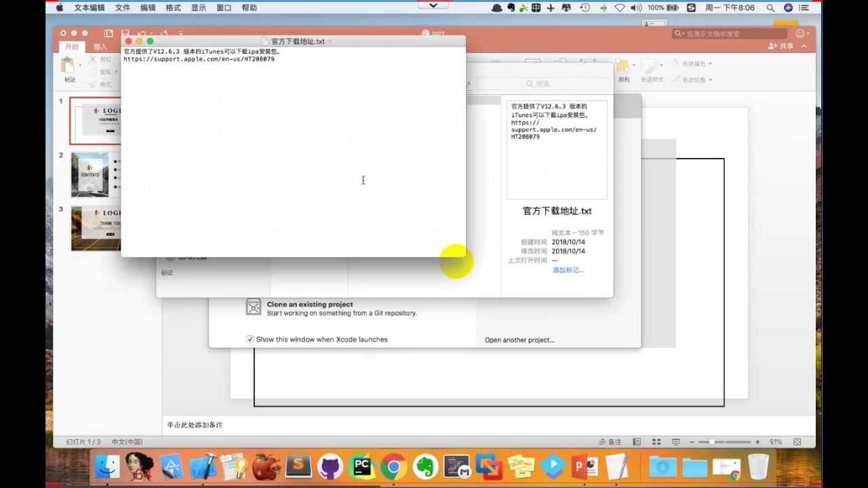The width and height of the screenshot is (868, 488).
Task: Click the 备注 notes button in status bar
Action: 610,442
